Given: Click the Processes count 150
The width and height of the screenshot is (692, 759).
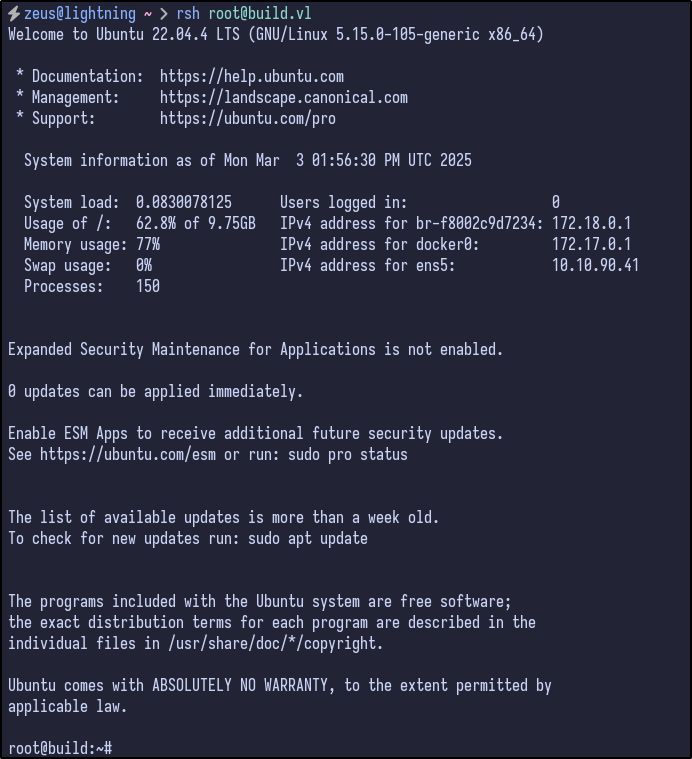Looking at the screenshot, I should pos(148,286).
